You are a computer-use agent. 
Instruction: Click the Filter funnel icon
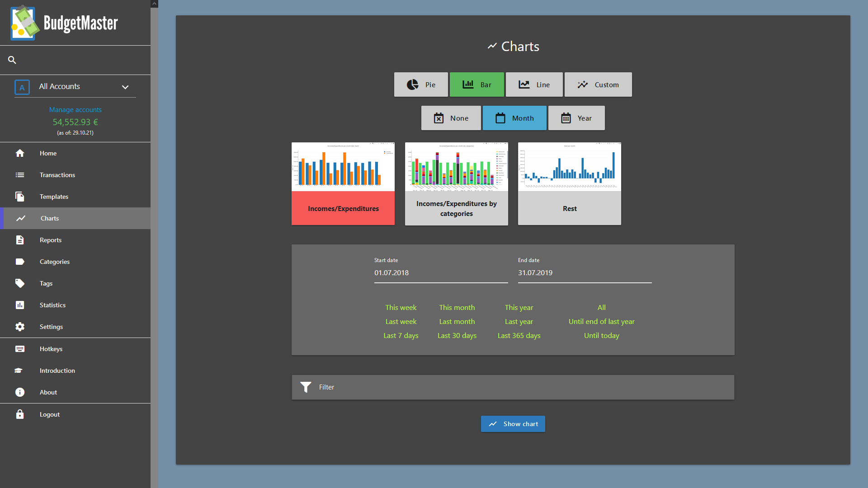[x=306, y=387]
